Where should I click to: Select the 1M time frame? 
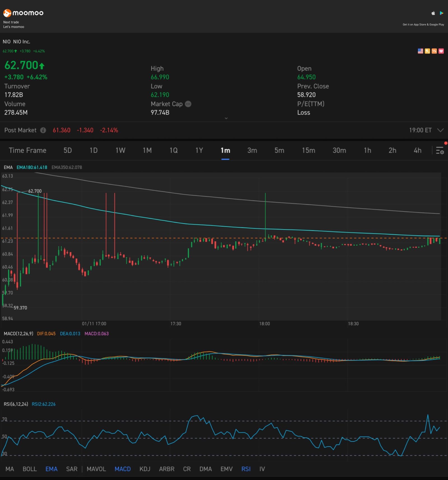[147, 150]
